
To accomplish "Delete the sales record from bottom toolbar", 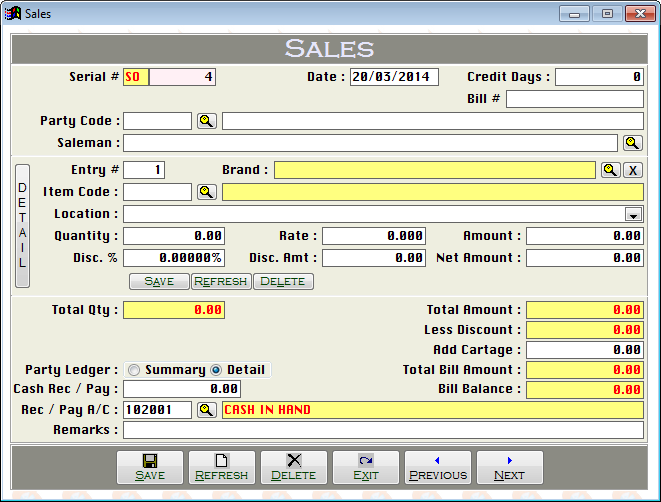I will pos(294,467).
